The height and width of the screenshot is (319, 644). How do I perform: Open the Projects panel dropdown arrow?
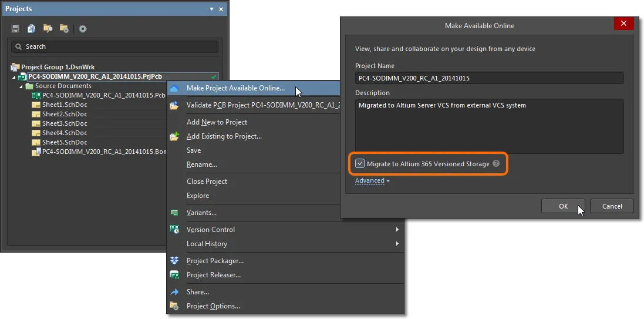tap(211, 9)
